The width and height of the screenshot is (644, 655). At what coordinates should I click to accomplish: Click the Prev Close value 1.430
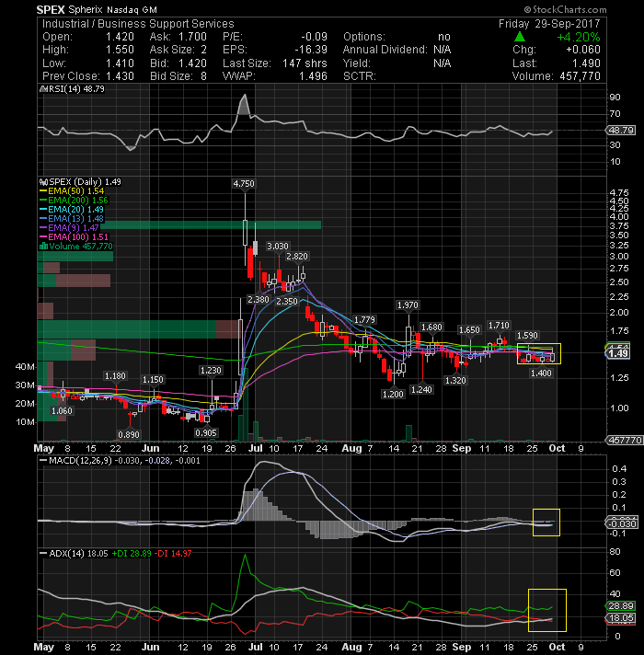(120, 76)
